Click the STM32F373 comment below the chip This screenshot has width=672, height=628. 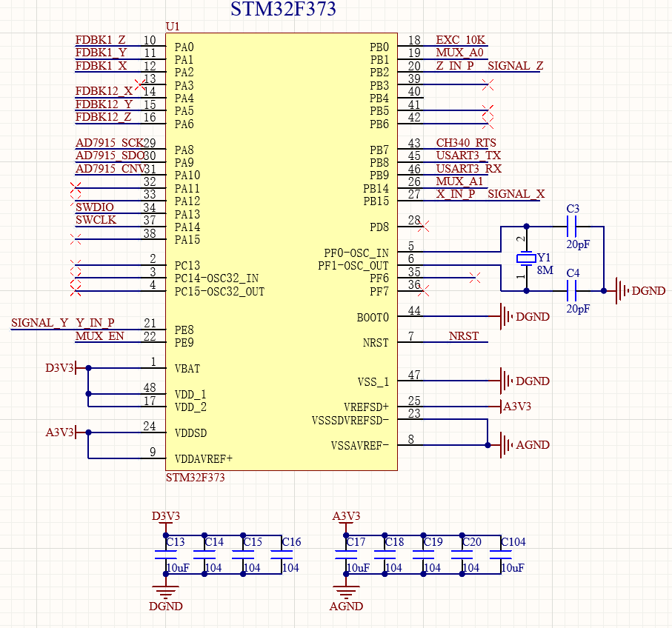(x=196, y=477)
